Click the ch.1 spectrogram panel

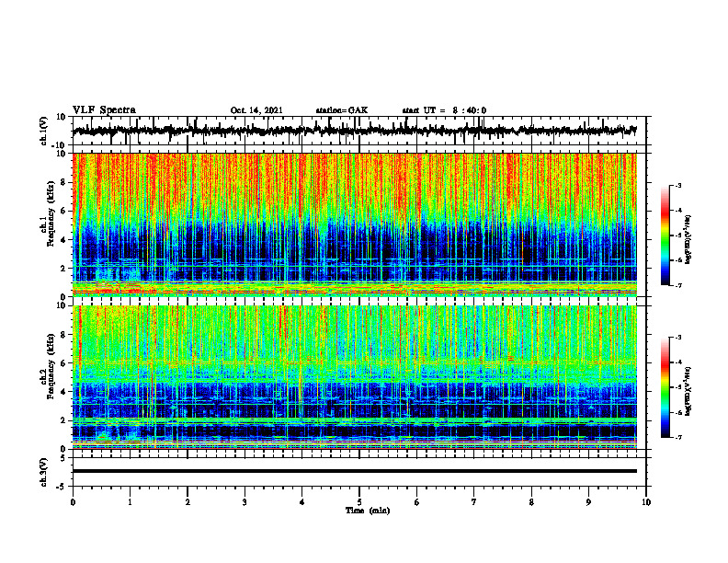click(354, 224)
